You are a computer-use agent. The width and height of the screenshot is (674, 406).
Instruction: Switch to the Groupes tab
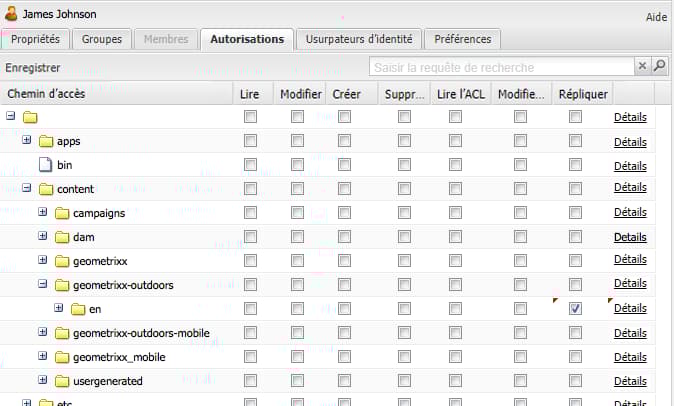coord(102,40)
